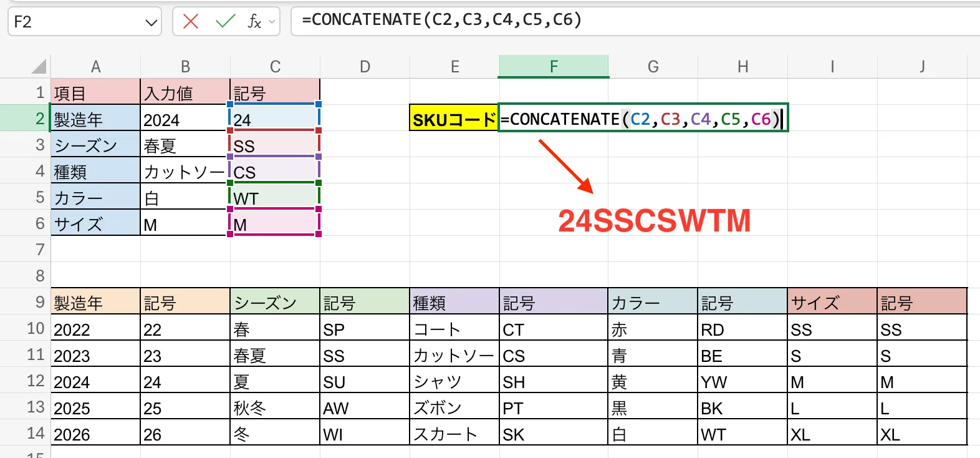
Task: Open the fx insert function icon
Action: tap(254, 22)
